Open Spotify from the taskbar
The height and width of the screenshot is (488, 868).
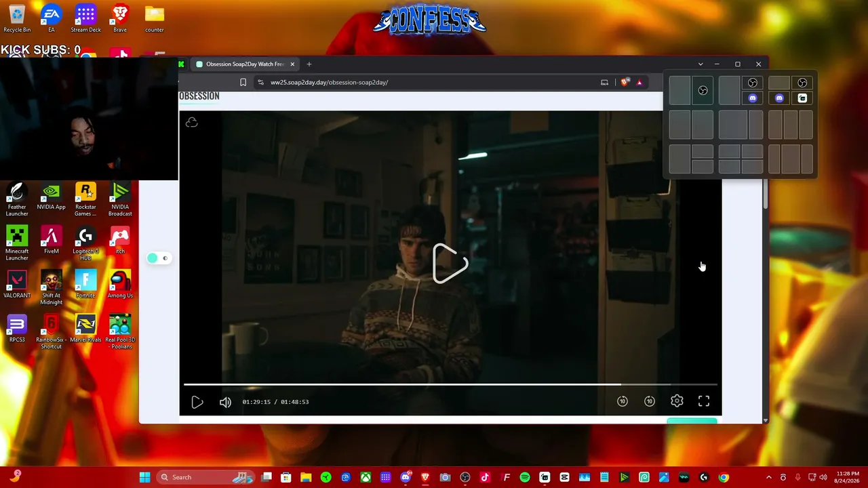point(525,477)
